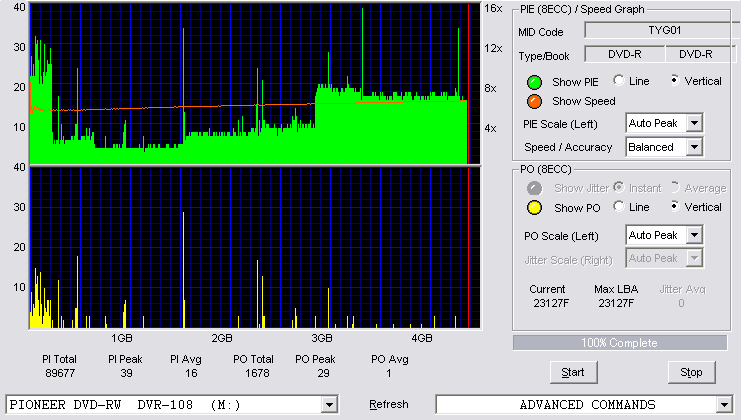
Task: Toggle the yellow Show PO indicator
Action: click(534, 208)
